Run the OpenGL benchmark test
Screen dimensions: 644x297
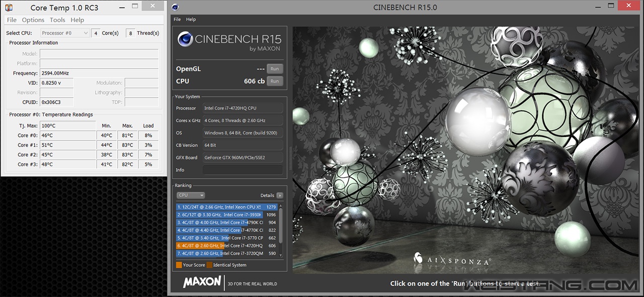point(275,69)
